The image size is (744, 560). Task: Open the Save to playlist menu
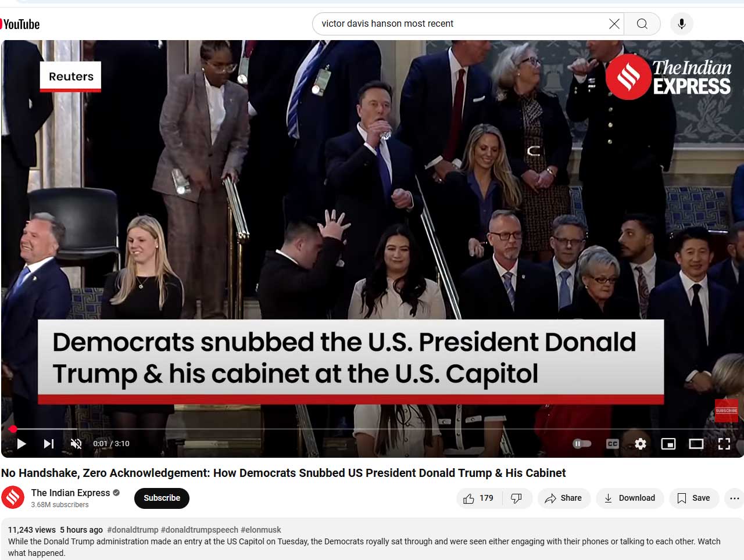click(693, 498)
